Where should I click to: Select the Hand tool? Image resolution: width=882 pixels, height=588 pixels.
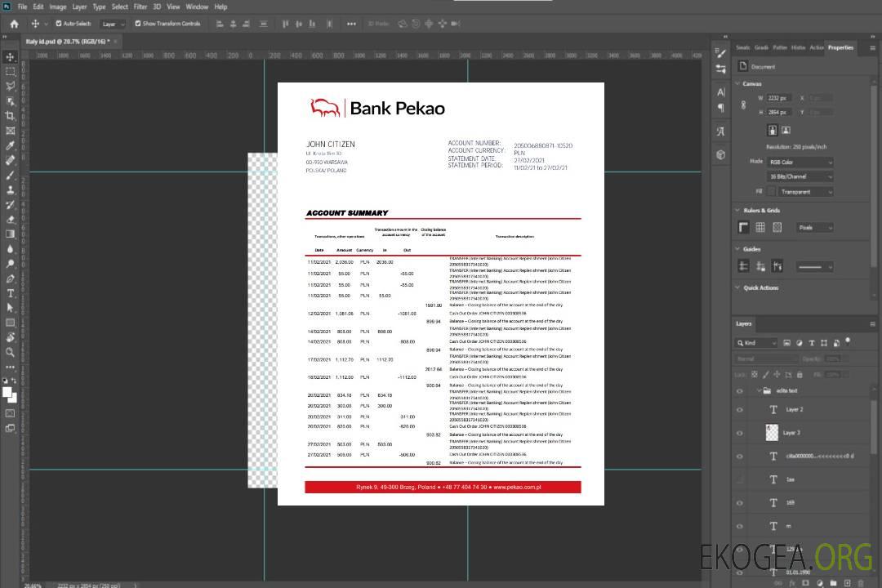pos(10,337)
